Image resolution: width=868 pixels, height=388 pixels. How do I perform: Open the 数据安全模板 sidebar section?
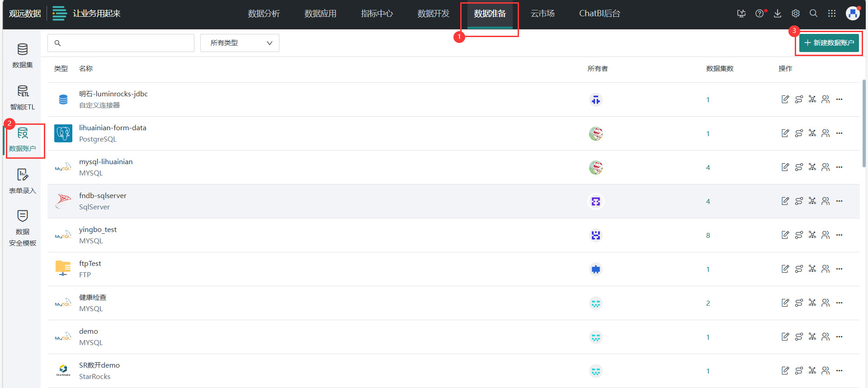(22, 228)
